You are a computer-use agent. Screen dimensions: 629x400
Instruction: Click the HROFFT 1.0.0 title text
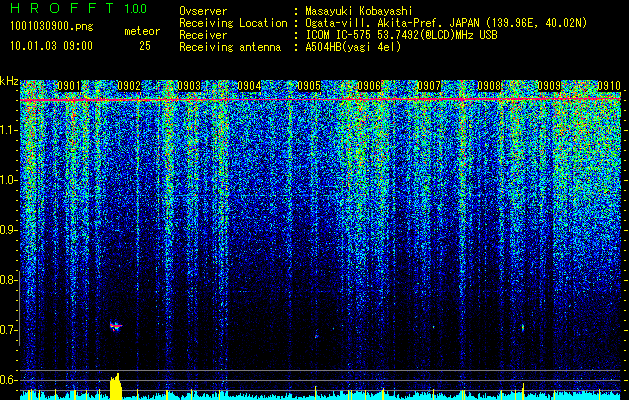[x=78, y=8]
